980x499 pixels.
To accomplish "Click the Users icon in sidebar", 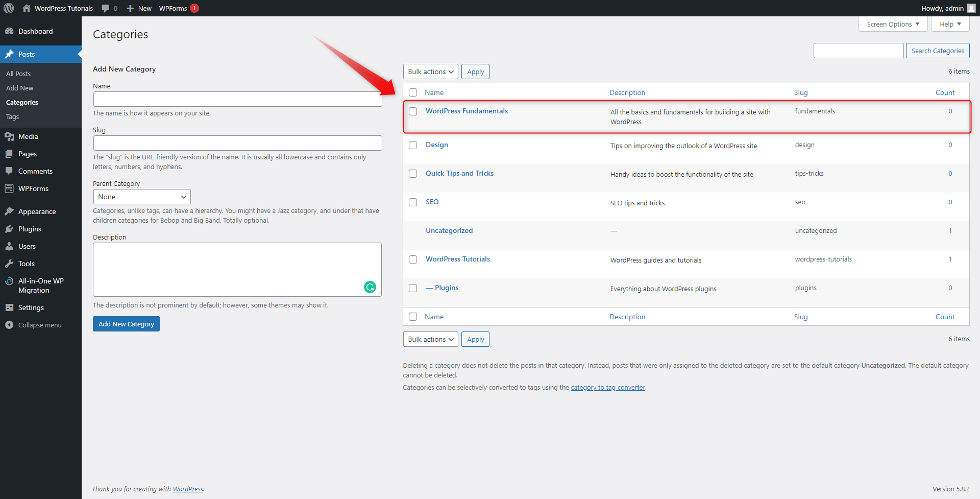I will [x=9, y=246].
